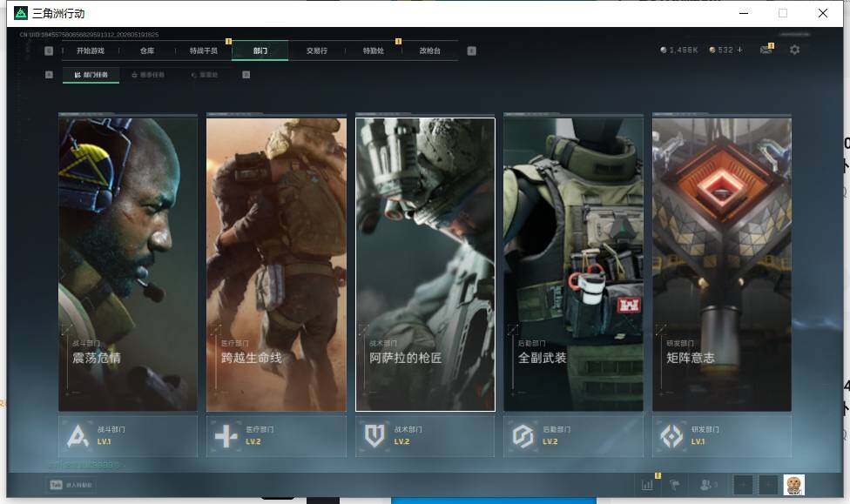The height and width of the screenshot is (504, 850).
Task: Select the 部门 tab
Action: (260, 51)
